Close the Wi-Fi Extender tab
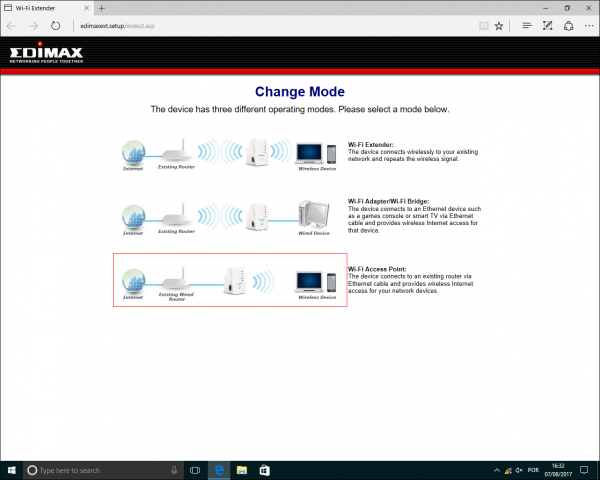The height and width of the screenshot is (480, 600). click(x=86, y=8)
